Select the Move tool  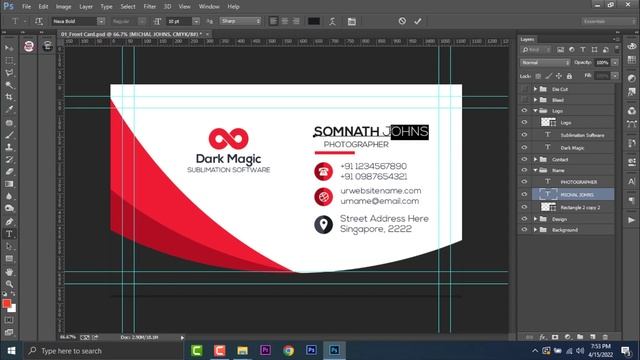(9, 48)
